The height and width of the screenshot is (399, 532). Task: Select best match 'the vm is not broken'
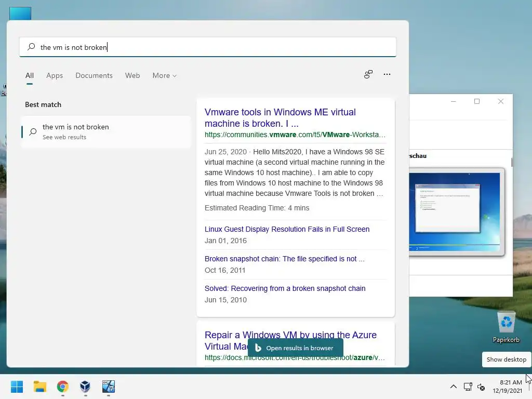click(106, 131)
